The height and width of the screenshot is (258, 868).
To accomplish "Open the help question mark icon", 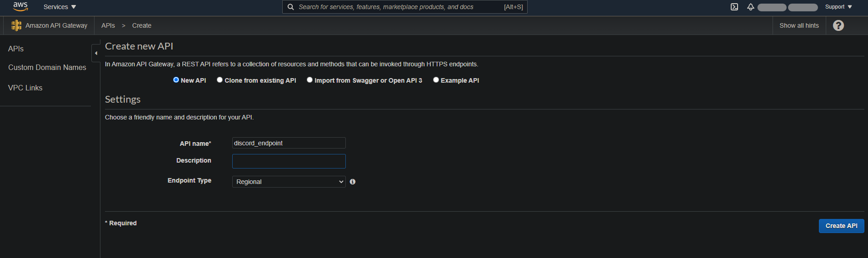I will (838, 25).
